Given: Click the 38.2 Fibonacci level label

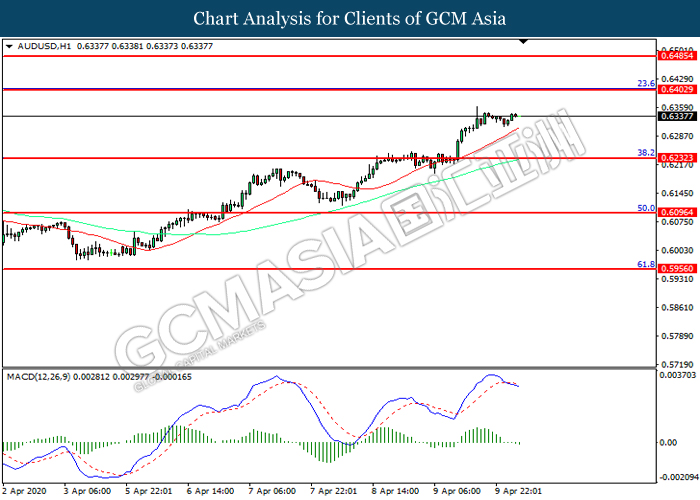Looking at the screenshot, I should pyautogui.click(x=646, y=153).
